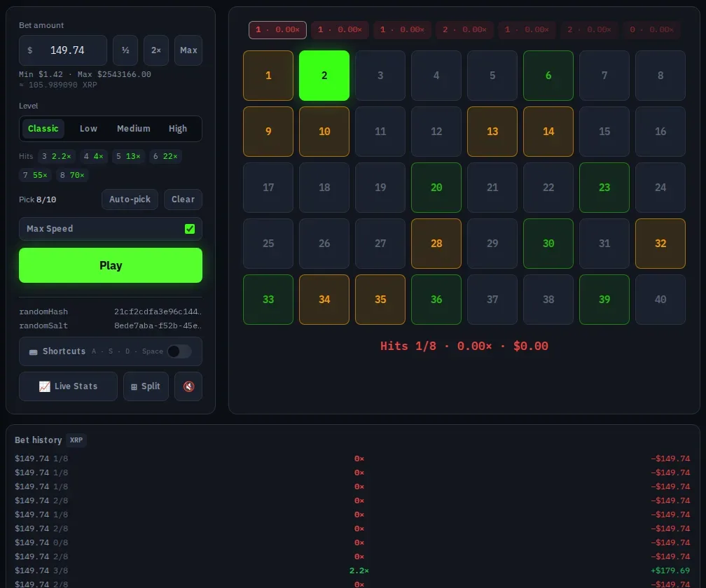
Task: Set bet to Max
Action: [188, 50]
